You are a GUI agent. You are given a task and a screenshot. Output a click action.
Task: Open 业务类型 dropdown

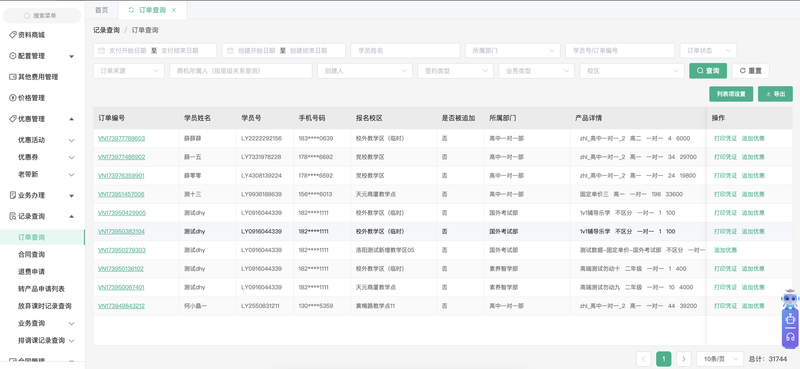pos(536,71)
